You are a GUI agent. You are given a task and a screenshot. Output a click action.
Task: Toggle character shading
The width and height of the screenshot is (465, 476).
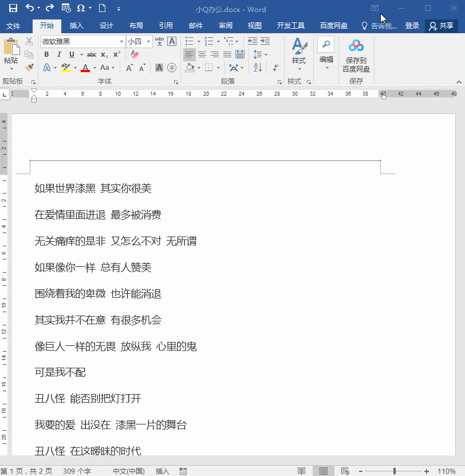coord(159,68)
